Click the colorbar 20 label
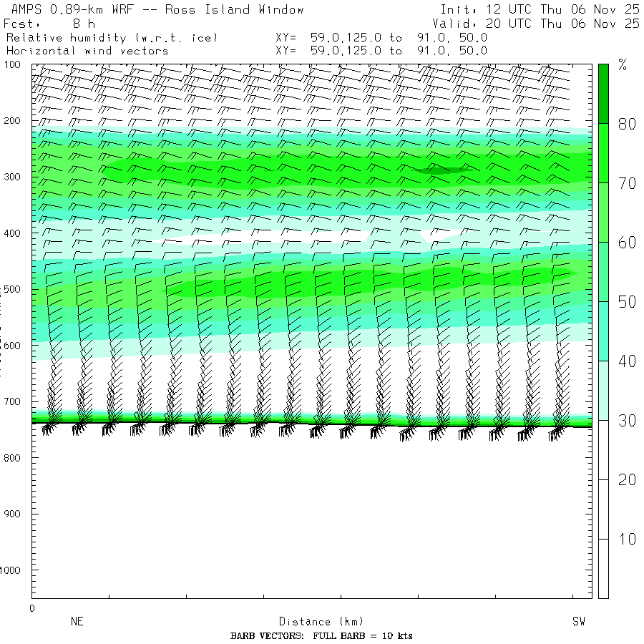Screen dimensions: 644x644 click(x=627, y=479)
